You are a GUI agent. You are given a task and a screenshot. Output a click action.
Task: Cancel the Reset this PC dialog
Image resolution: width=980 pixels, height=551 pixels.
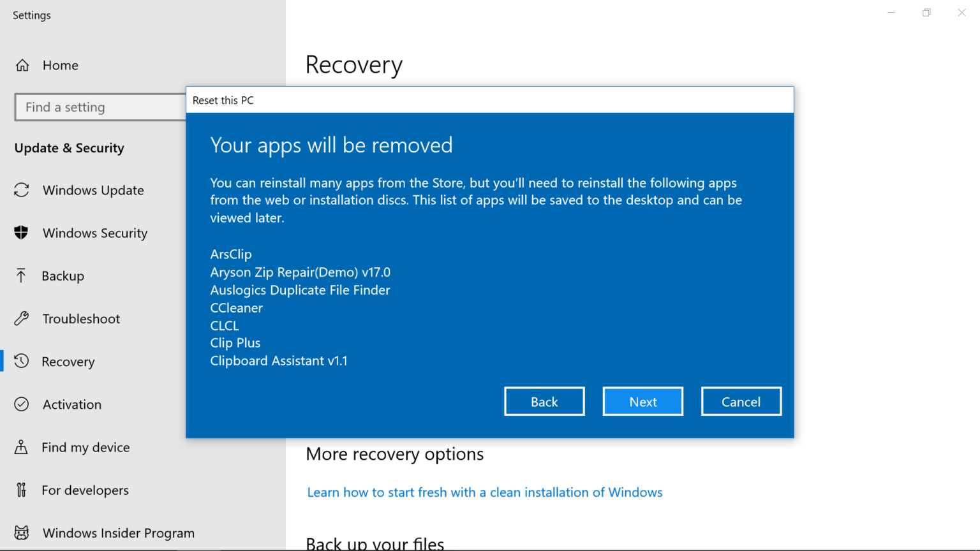(741, 401)
